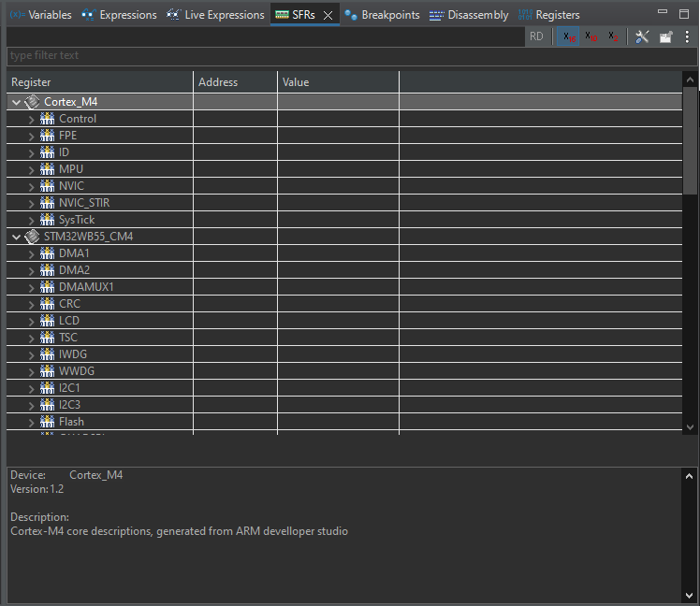The height and width of the screenshot is (606, 700).
Task: Click the I2C3 peripheral icon
Action: [48, 405]
